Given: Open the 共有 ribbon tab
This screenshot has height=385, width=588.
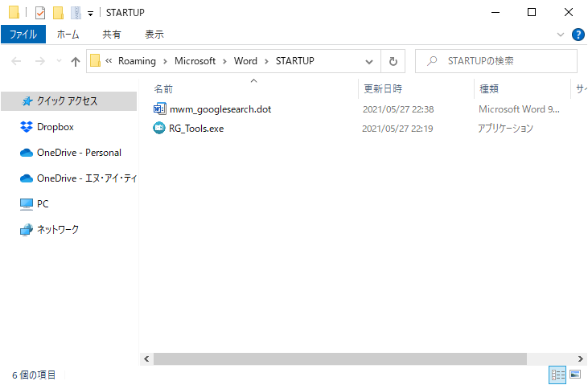Looking at the screenshot, I should coord(112,35).
